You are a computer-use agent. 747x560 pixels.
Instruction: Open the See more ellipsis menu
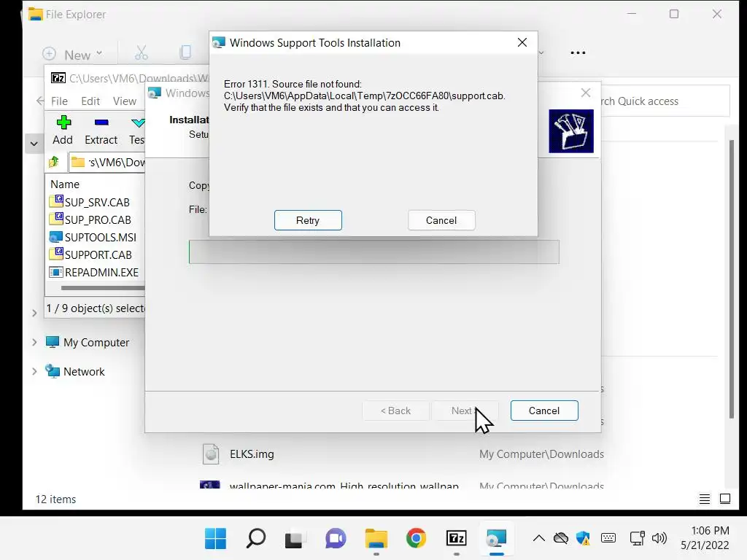578,52
